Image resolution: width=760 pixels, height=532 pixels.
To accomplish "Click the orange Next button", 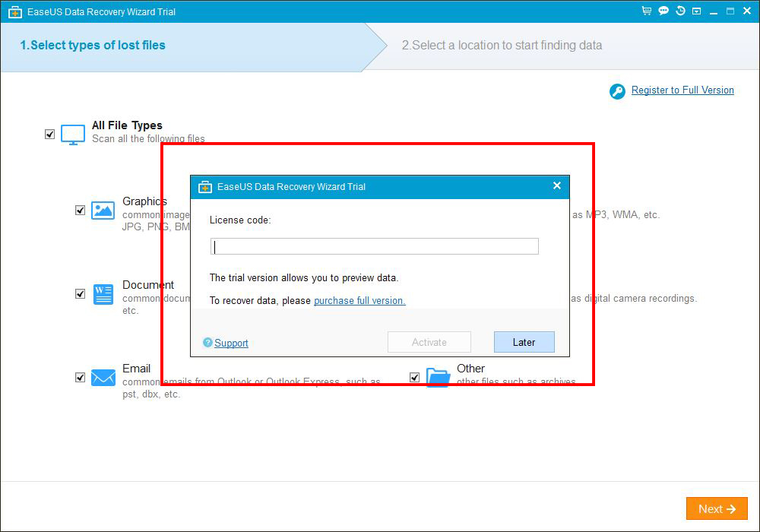I will [717, 508].
